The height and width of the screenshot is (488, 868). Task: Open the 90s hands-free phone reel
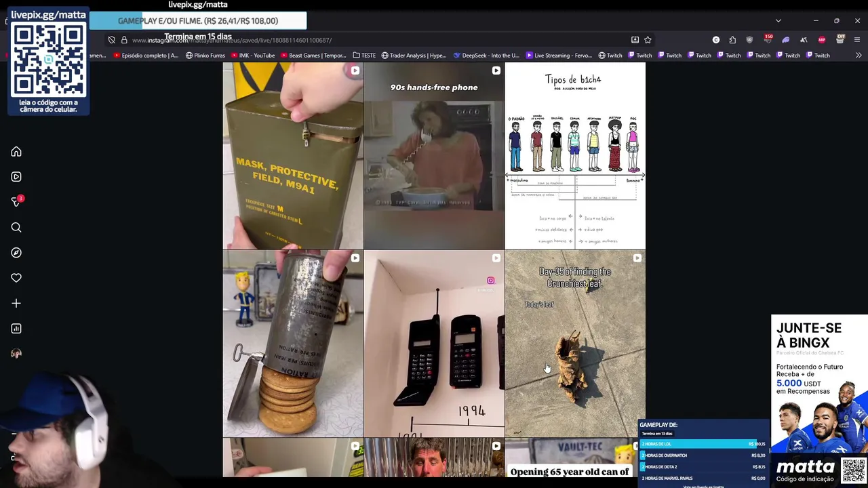click(x=434, y=156)
